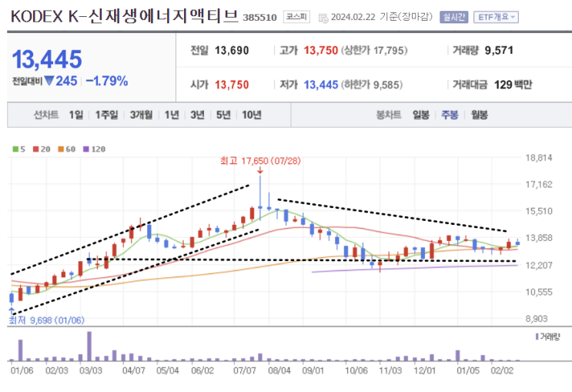Switch to 월봉 candle chart
Viewport: 572px width, 392px height.
pyautogui.click(x=480, y=115)
